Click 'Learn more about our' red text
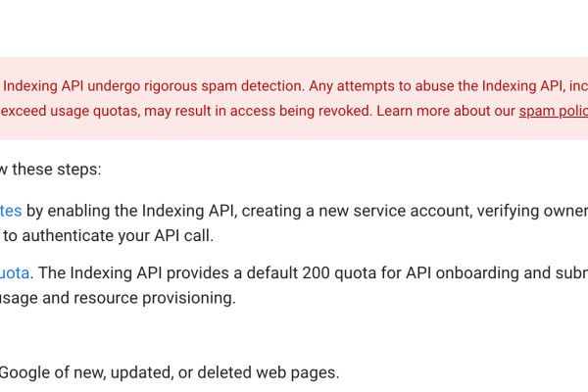This screenshot has width=588, height=392. (x=446, y=111)
